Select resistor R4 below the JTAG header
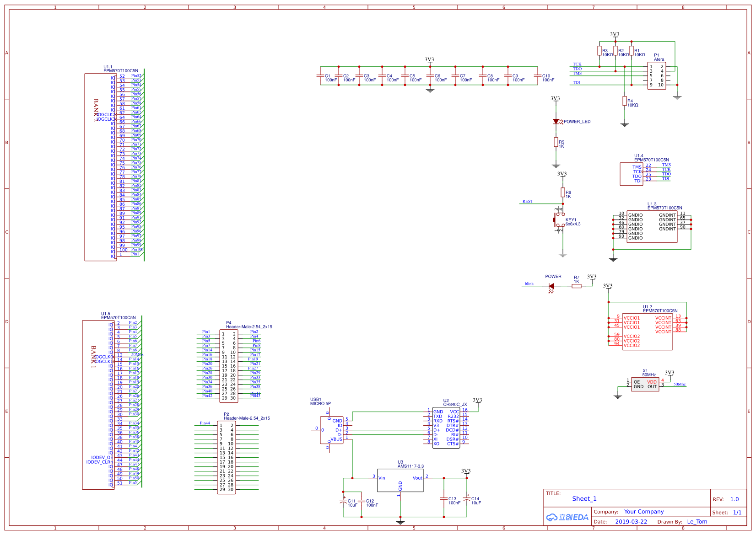The height and width of the screenshot is (535, 756). click(x=624, y=101)
